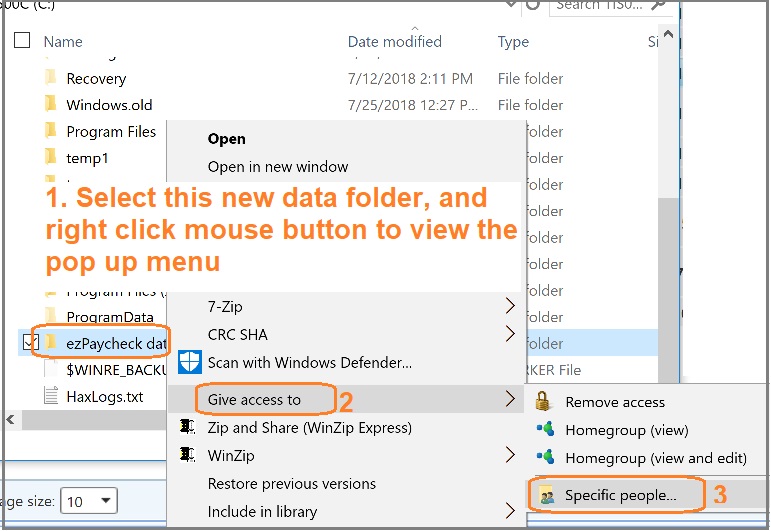Click the file list scroll-up arrow
Screen dimensions: 771x531
[x=668, y=34]
